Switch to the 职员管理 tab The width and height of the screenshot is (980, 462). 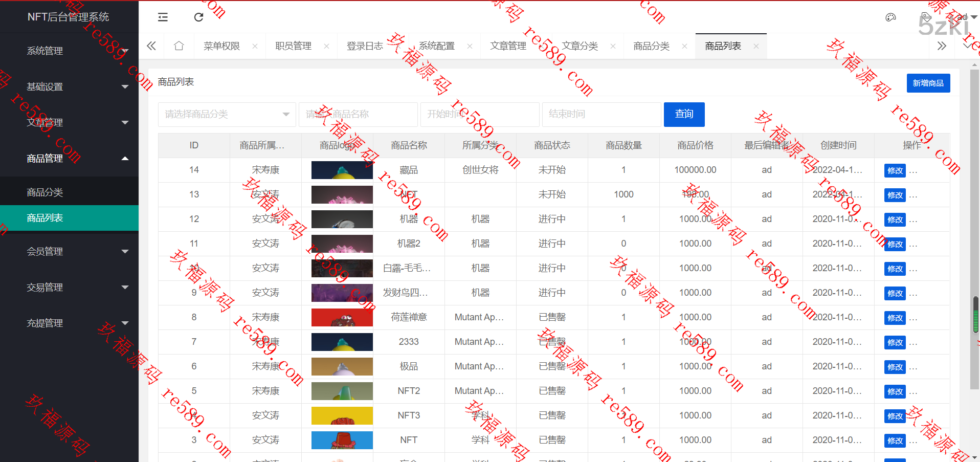pyautogui.click(x=293, y=46)
